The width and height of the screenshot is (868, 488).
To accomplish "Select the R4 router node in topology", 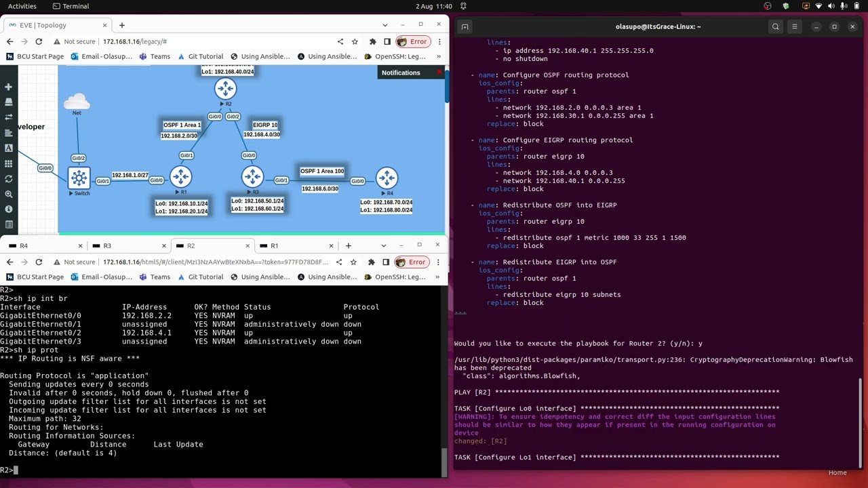I will click(387, 178).
